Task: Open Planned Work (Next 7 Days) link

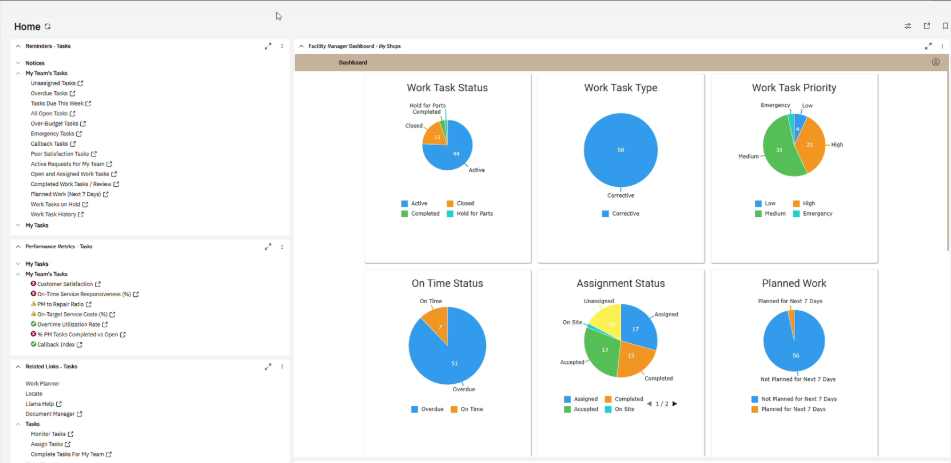Action: tap(66, 194)
